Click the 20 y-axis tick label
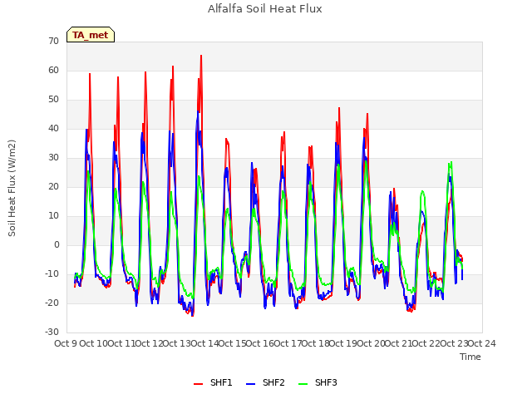The image size is (532, 399). coord(53,186)
